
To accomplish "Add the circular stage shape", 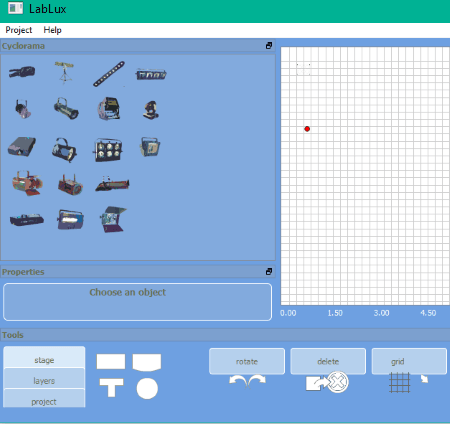I will click(147, 388).
